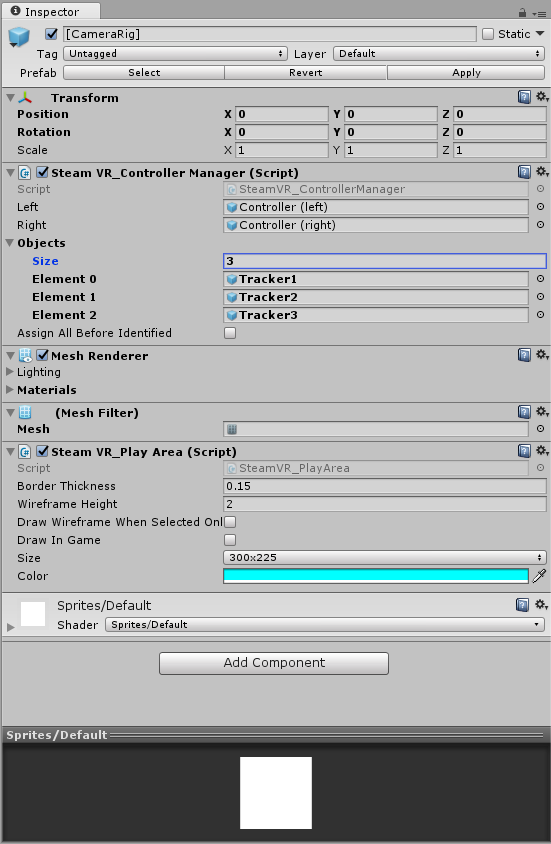Click object picker for SteamVR_PlayArea script

click(x=540, y=468)
